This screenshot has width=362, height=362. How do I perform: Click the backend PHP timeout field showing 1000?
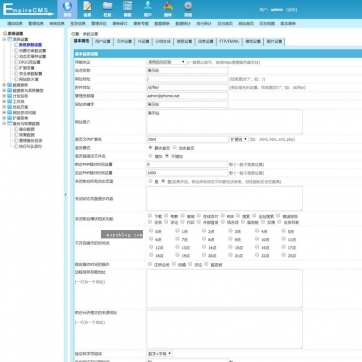pos(187,173)
